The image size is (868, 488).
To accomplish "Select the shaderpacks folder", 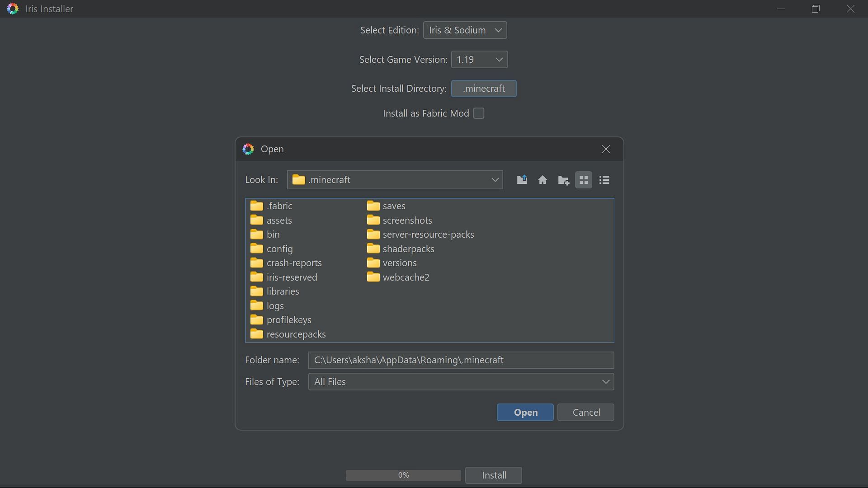I will [x=408, y=249].
